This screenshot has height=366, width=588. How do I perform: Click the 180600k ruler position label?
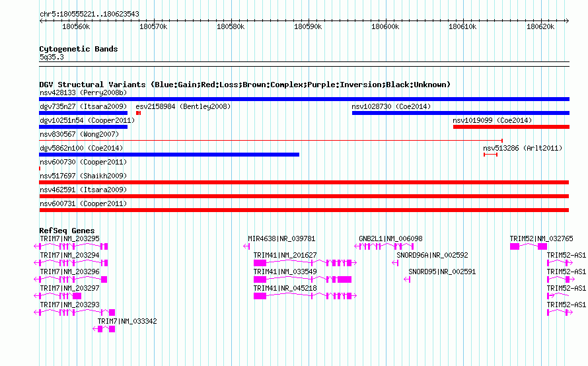pyautogui.click(x=385, y=26)
